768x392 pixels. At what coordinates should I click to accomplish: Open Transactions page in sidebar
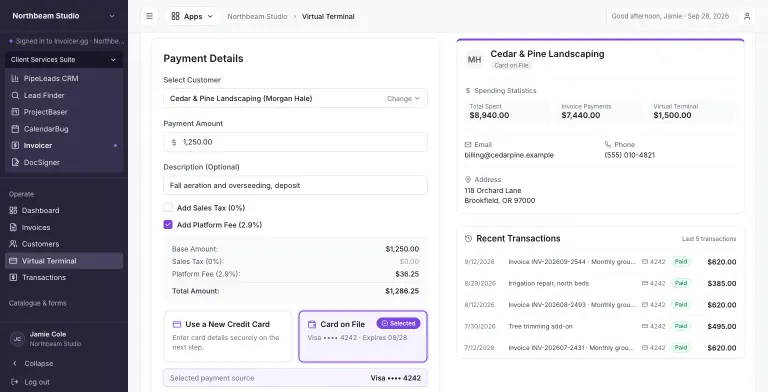pyautogui.click(x=64, y=277)
